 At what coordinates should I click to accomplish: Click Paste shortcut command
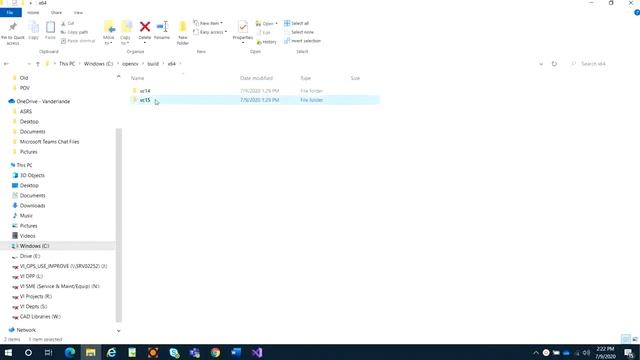point(78,41)
